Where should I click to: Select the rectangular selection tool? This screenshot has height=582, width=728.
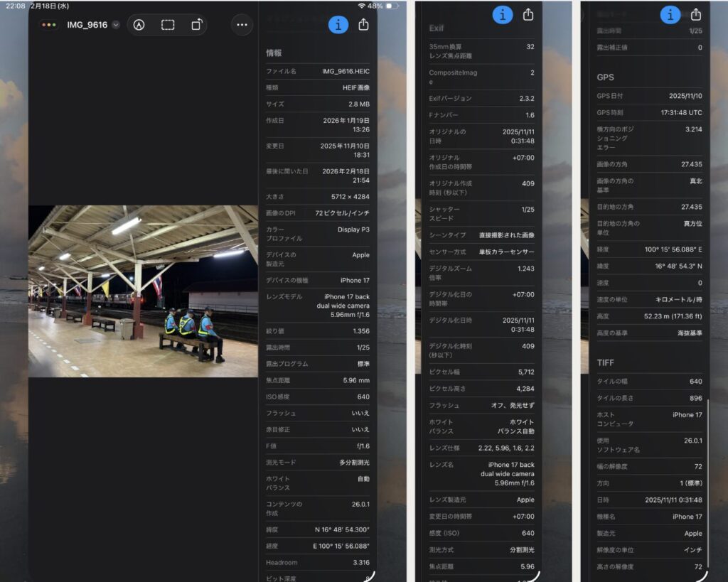pos(168,25)
